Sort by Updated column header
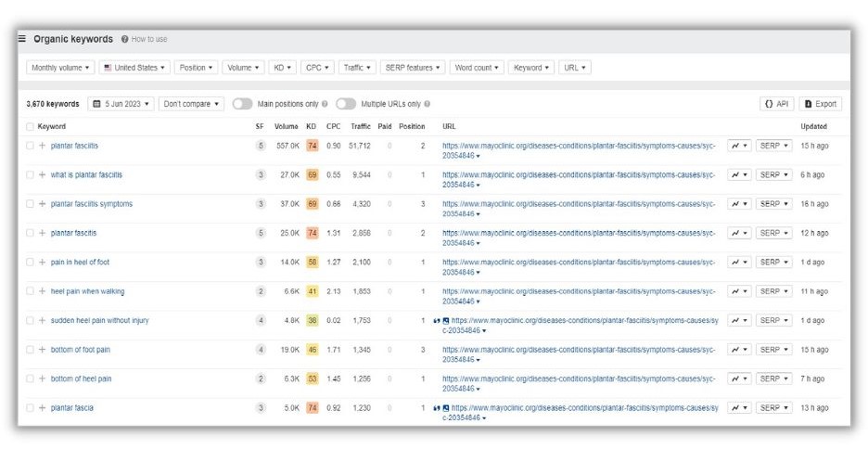The width and height of the screenshot is (868, 449). tap(813, 127)
